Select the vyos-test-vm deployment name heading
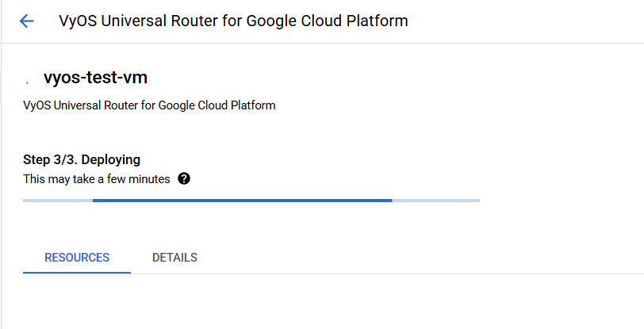 click(x=96, y=78)
